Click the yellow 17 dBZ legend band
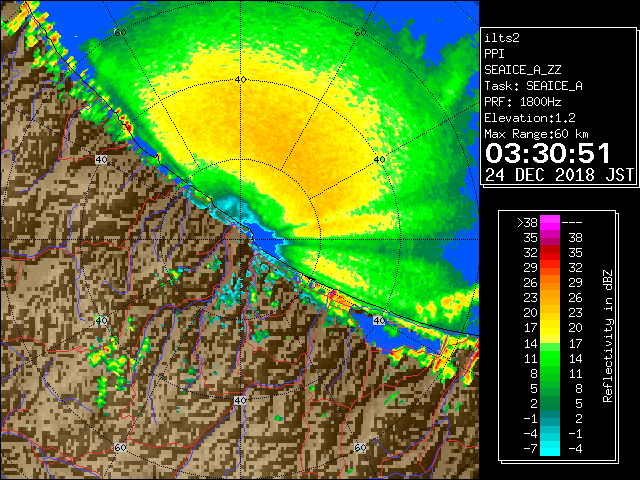 (x=550, y=328)
